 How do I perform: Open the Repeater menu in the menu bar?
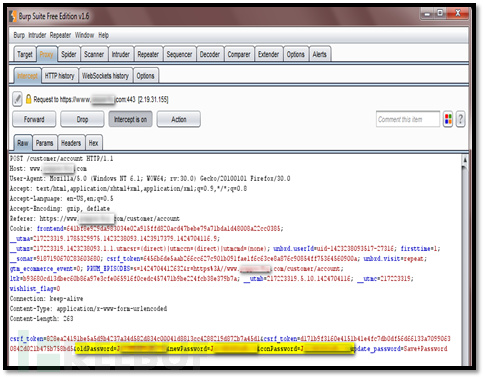[60, 35]
